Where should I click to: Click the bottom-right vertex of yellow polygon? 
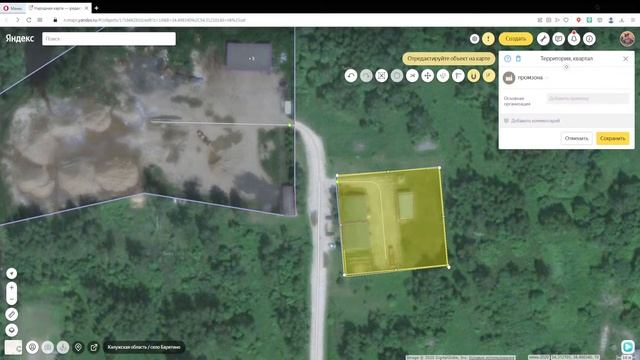coord(449,267)
